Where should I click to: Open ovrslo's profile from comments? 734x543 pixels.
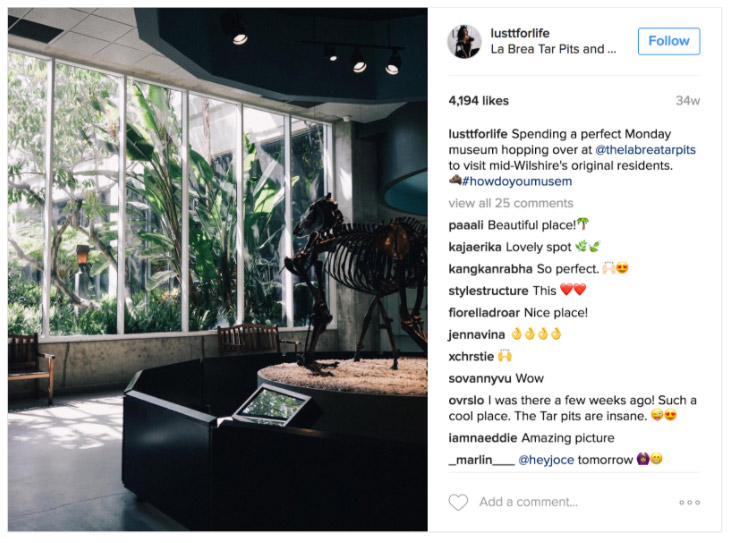click(466, 400)
